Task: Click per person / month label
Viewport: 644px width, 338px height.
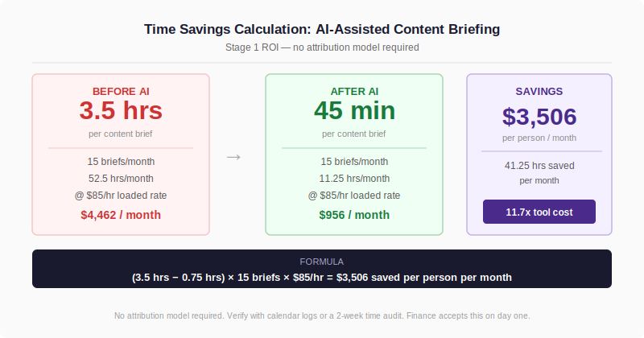Action: (x=539, y=138)
